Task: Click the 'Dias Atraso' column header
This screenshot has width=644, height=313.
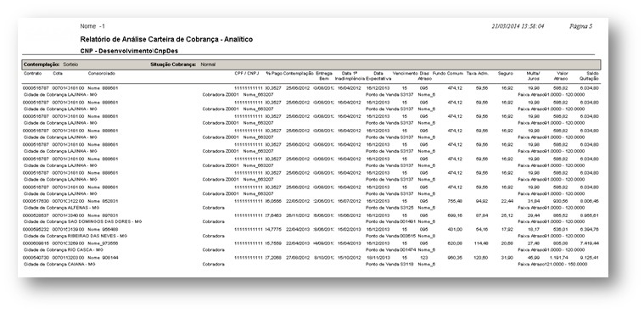Action: pyautogui.click(x=424, y=75)
